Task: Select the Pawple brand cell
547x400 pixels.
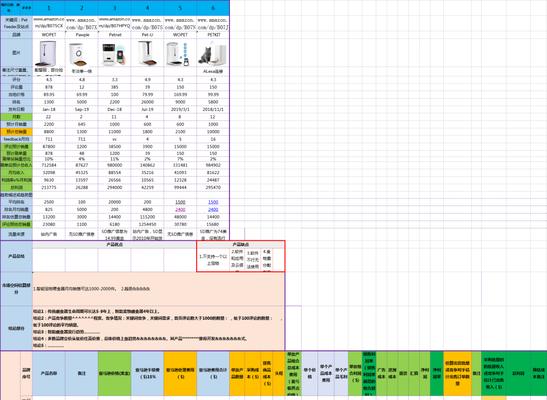Action: tap(82, 35)
